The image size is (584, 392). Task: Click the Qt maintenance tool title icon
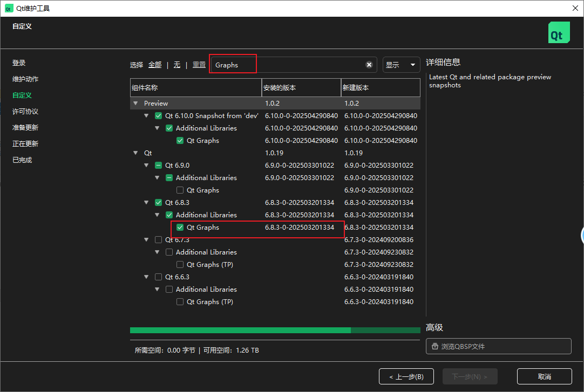point(9,8)
